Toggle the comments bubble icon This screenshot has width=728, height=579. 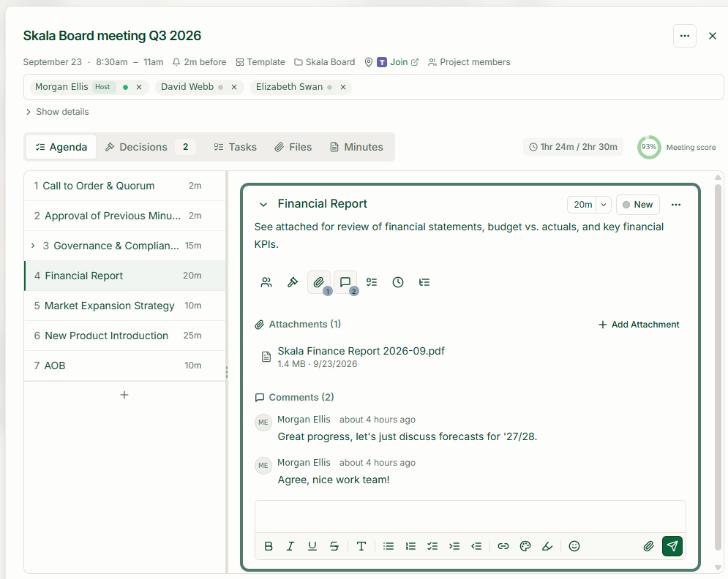[345, 282]
